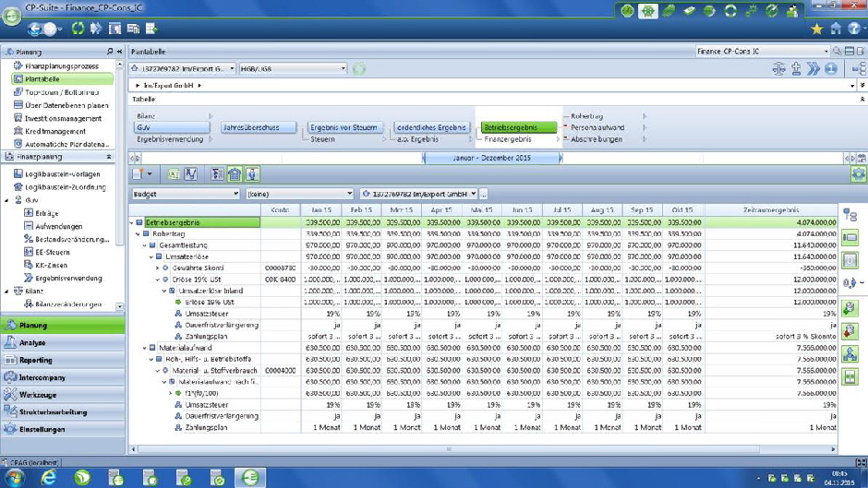The image size is (868, 488).
Task: Switch to the Intercompany section
Action: (63, 377)
